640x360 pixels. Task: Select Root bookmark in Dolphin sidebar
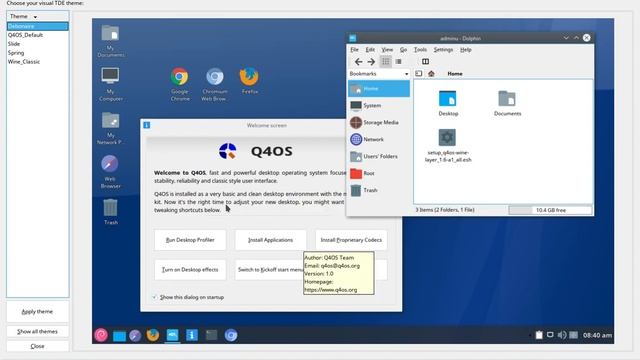coord(379,173)
